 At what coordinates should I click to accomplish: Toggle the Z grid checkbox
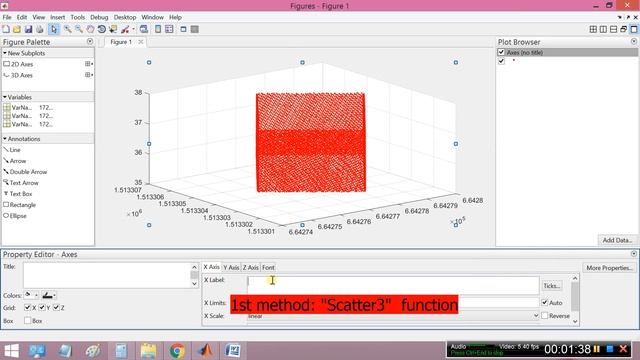click(x=56, y=307)
